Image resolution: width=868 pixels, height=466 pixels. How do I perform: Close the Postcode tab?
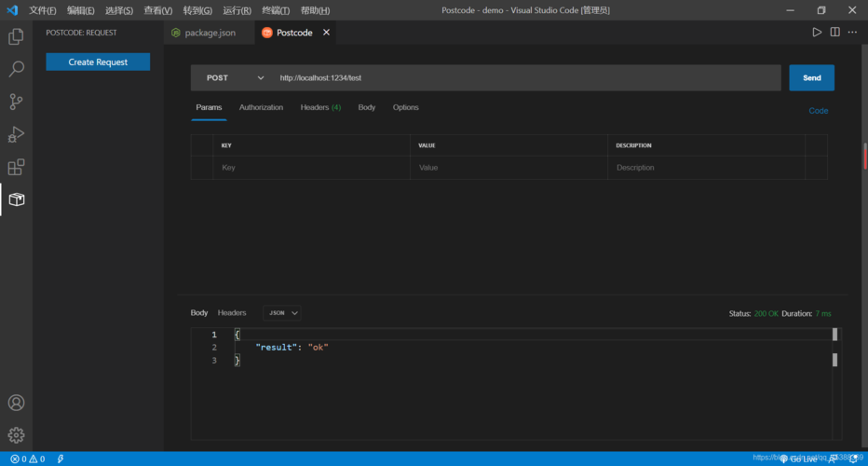327,32
